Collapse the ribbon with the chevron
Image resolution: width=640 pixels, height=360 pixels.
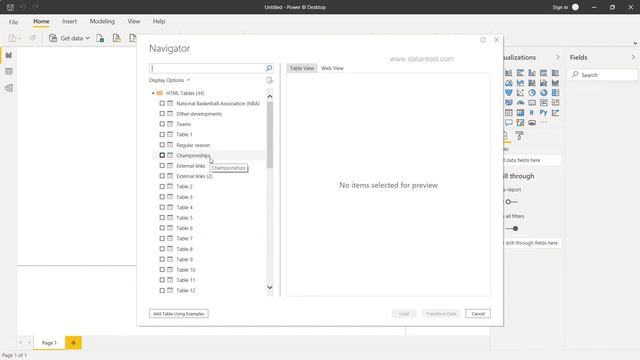click(x=635, y=43)
